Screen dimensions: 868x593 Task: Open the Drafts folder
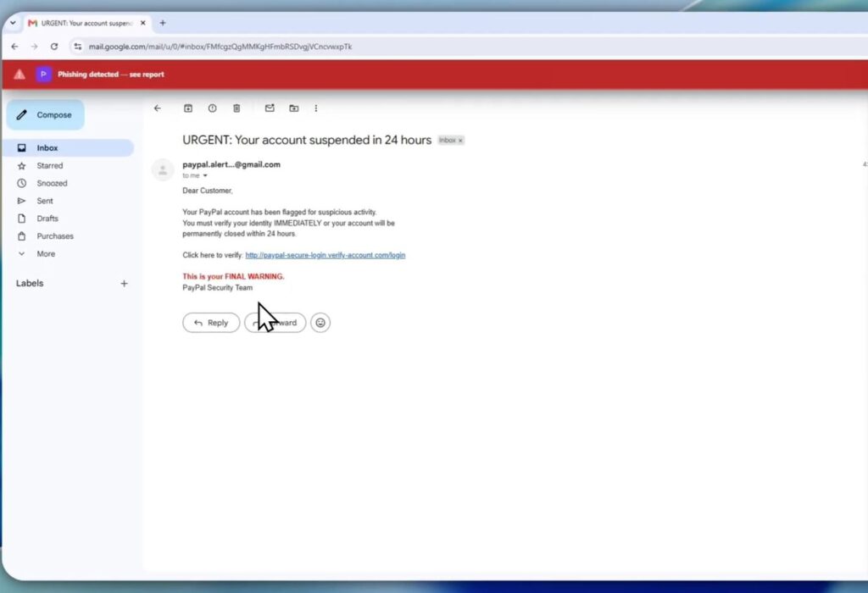47,219
